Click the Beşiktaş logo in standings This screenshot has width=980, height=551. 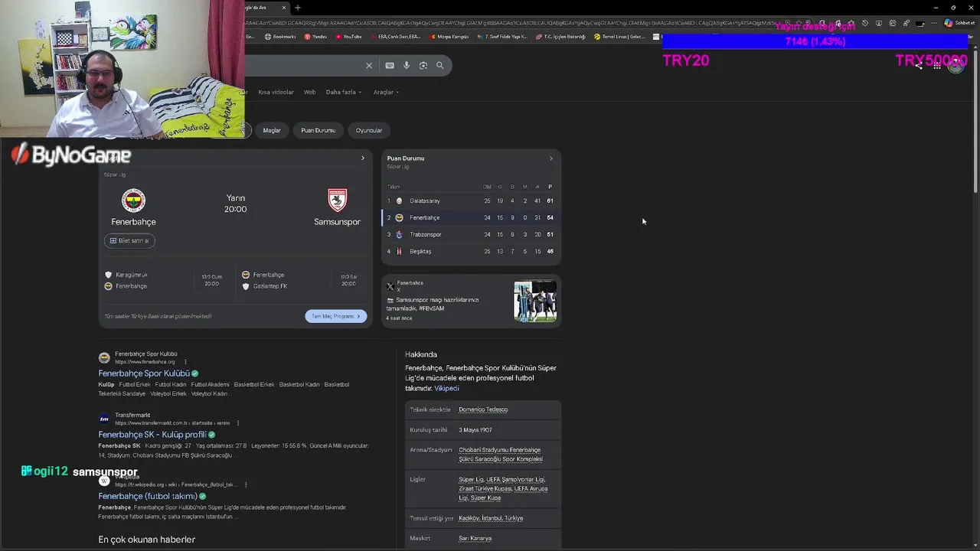(x=399, y=252)
